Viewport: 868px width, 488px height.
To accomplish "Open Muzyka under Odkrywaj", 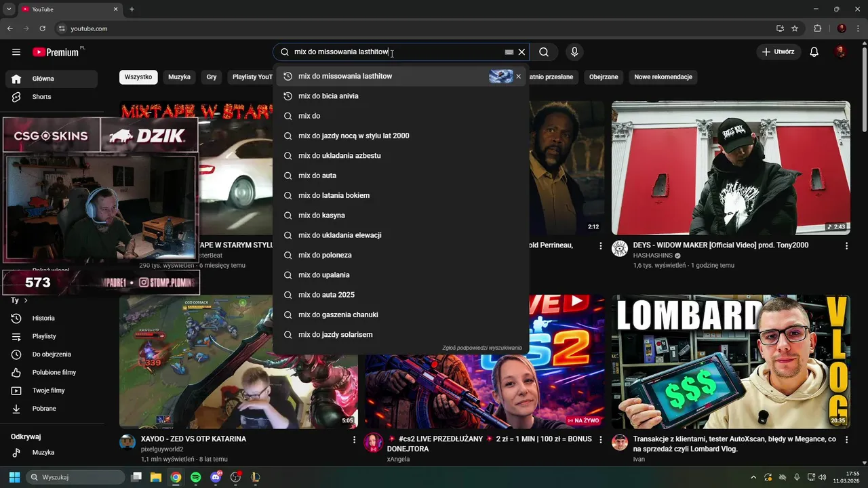I will point(52,453).
